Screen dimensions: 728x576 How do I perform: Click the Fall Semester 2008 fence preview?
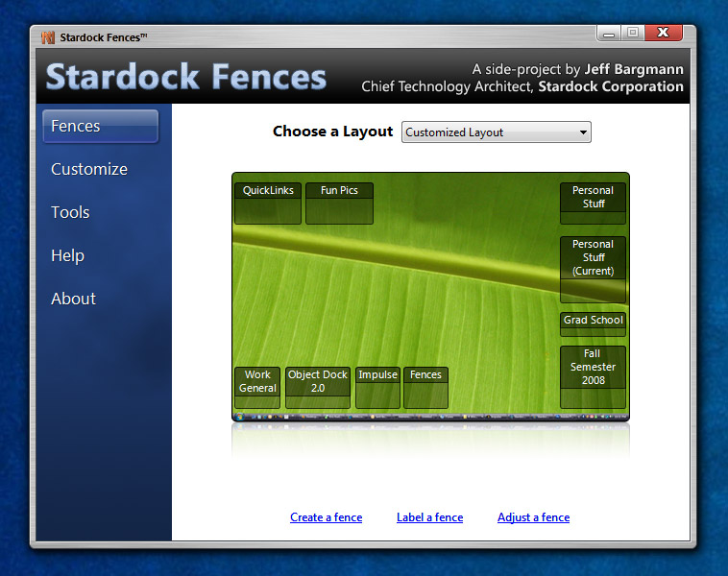[x=593, y=377]
